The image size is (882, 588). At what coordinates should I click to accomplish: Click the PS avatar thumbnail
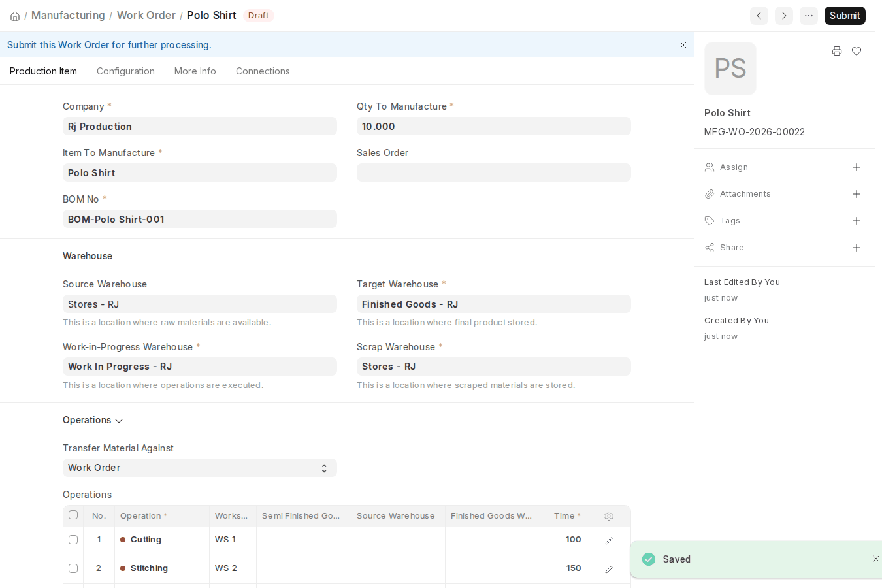pyautogui.click(x=730, y=69)
